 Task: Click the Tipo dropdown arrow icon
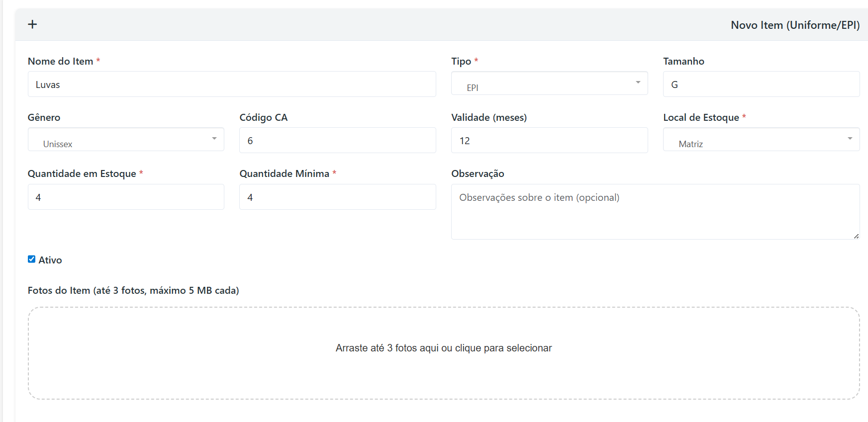coord(638,83)
